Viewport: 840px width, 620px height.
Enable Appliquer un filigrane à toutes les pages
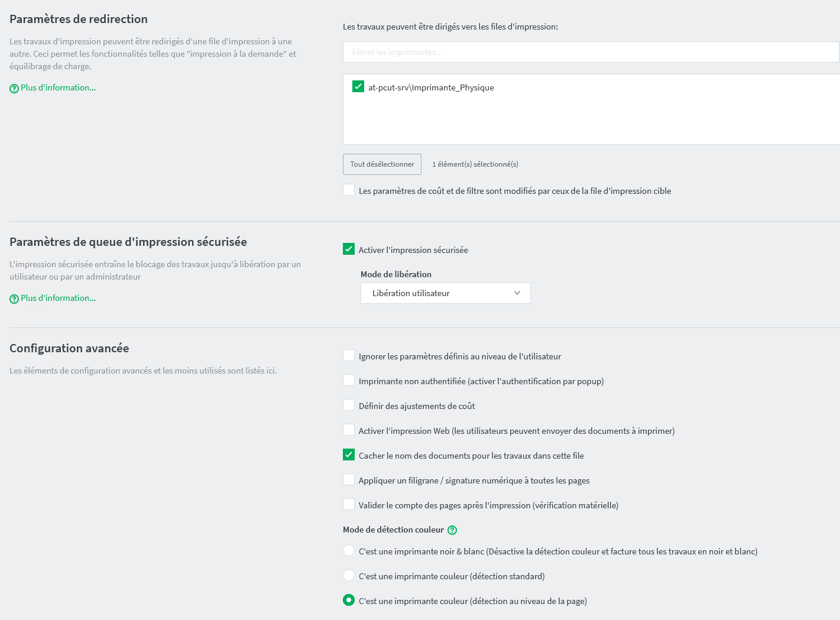click(349, 479)
